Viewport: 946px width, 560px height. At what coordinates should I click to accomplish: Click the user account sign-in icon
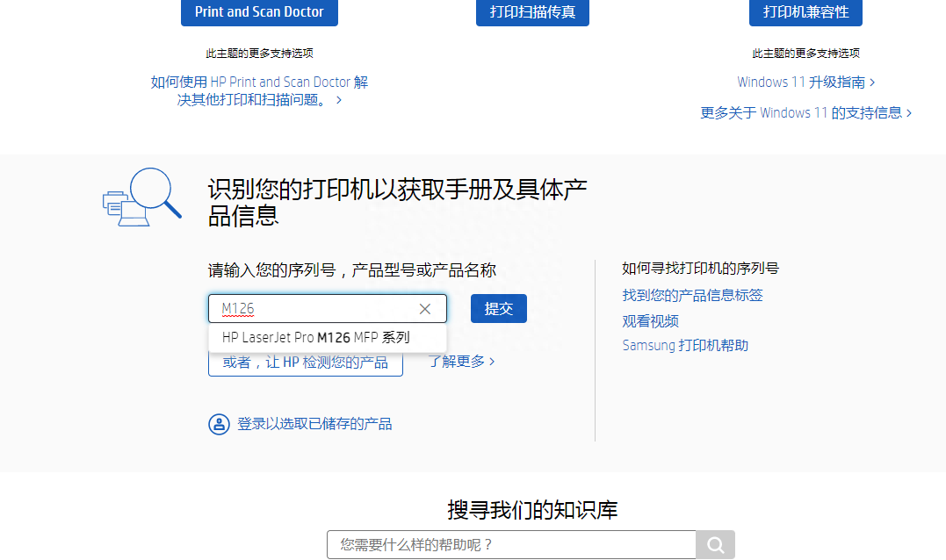pyautogui.click(x=219, y=424)
